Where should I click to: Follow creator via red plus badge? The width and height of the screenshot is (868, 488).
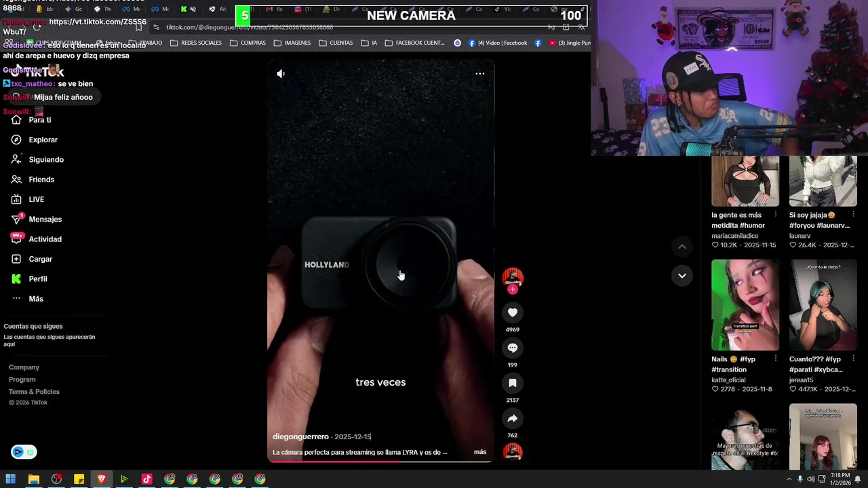(513, 289)
